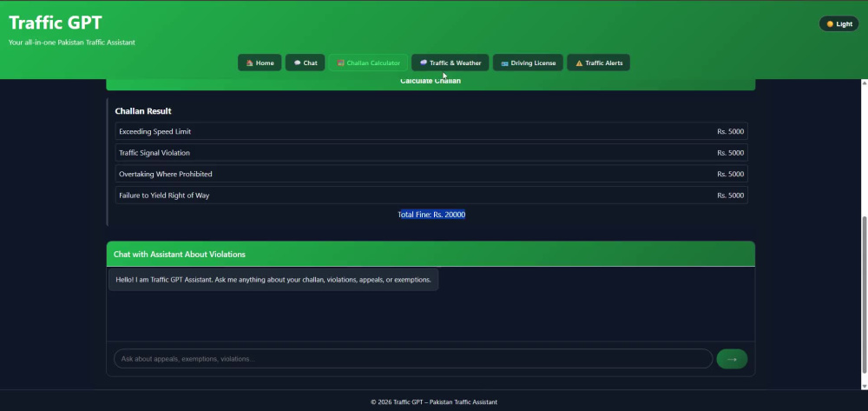
Task: Go to the Driving License tab
Action: 528,63
